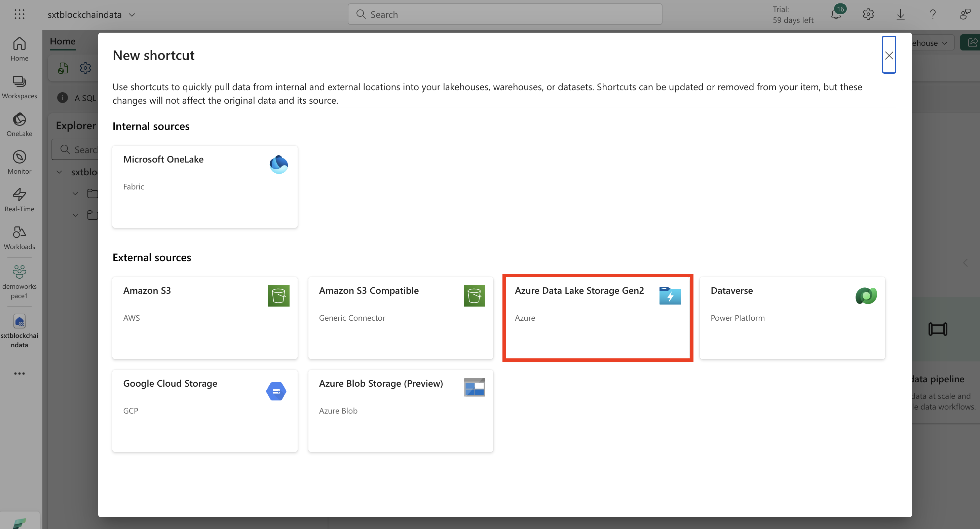Screen dimensions: 980x529
Task: Select the Amazon S3 Compatible source
Action: (401, 317)
